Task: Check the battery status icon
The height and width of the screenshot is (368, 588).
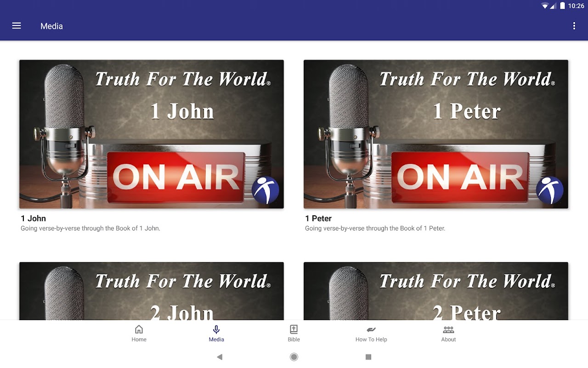Action: [562, 6]
